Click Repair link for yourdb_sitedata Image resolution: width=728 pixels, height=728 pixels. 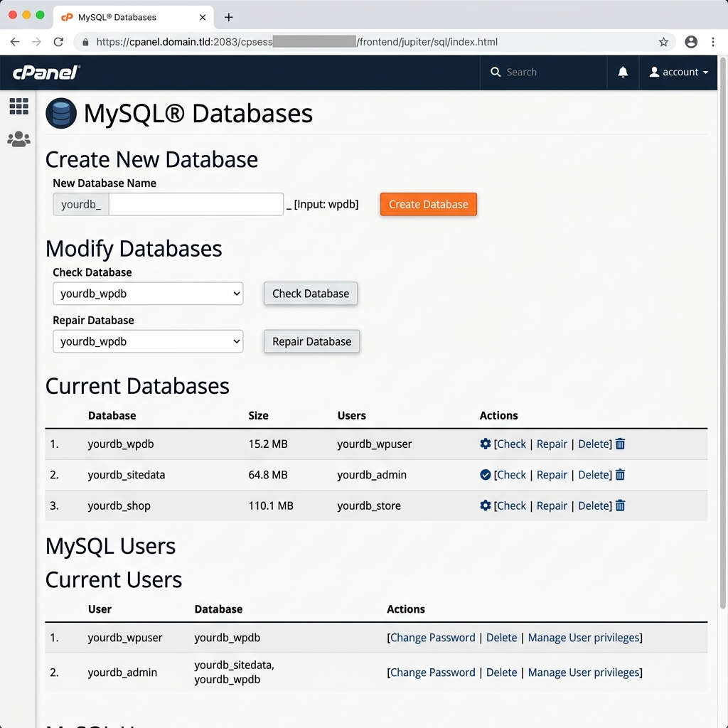coord(552,474)
